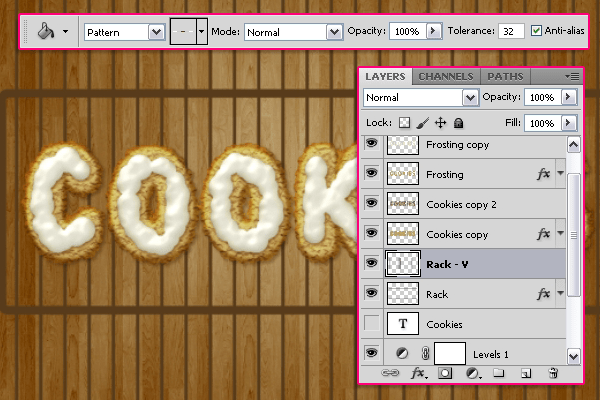600x400 pixels.
Task: Switch to the Paths tab
Action: (x=505, y=77)
